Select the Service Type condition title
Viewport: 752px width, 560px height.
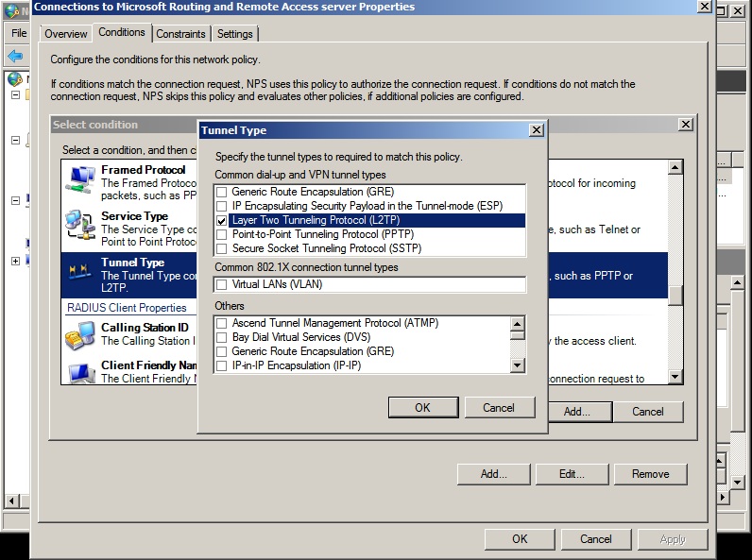click(x=134, y=216)
